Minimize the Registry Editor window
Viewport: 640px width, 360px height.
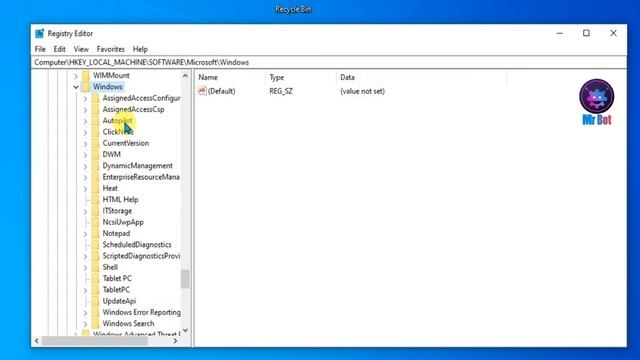click(x=560, y=33)
